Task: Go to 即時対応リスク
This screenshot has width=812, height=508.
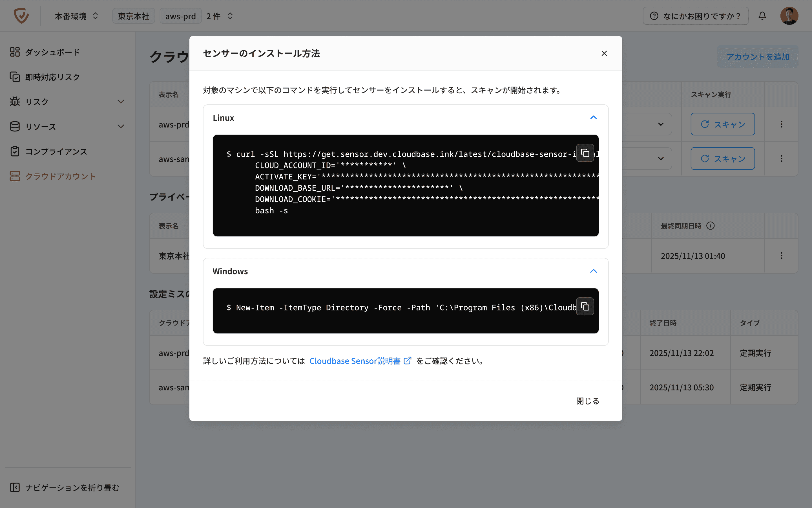Action: (52, 77)
